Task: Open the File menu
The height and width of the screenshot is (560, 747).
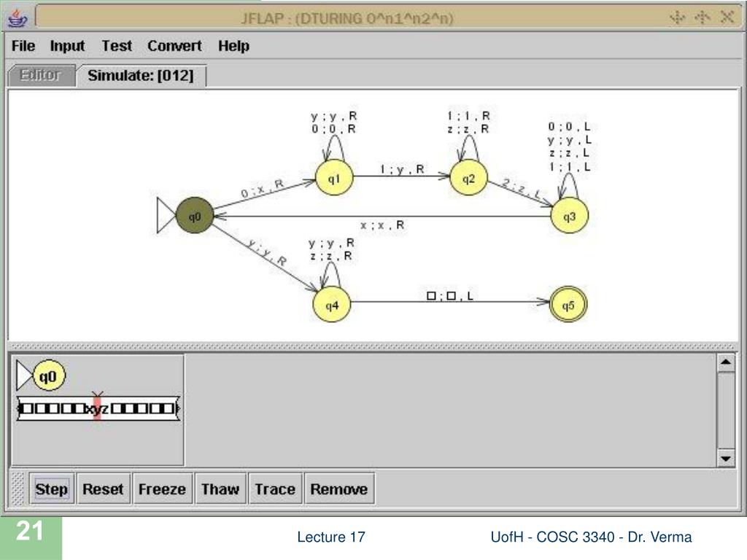Action: pyautogui.click(x=23, y=46)
